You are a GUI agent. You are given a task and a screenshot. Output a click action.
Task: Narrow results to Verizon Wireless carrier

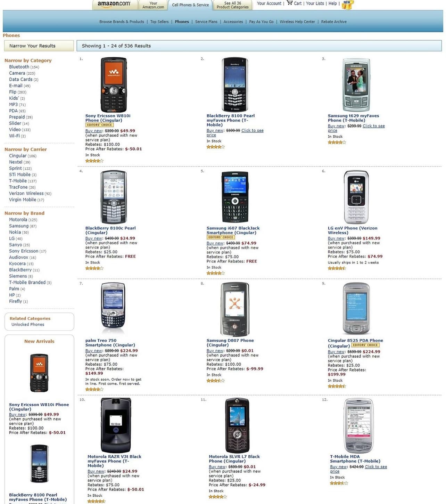point(26,193)
